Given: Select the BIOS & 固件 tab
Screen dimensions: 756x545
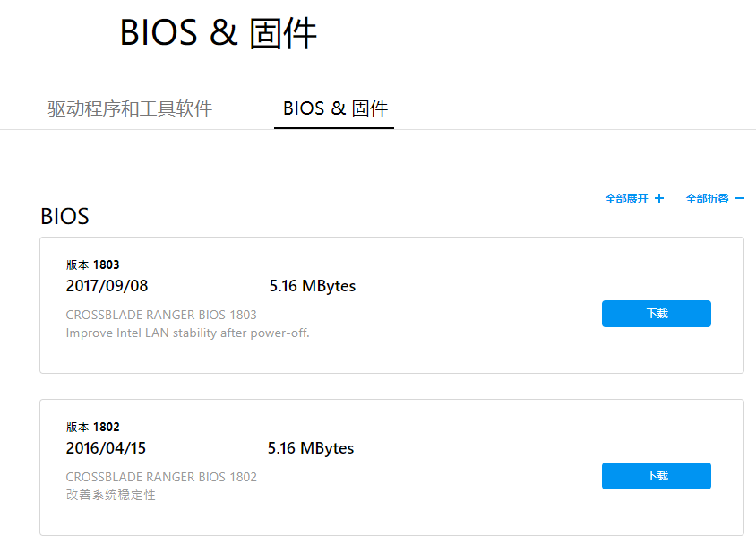Looking at the screenshot, I should pos(334,108).
